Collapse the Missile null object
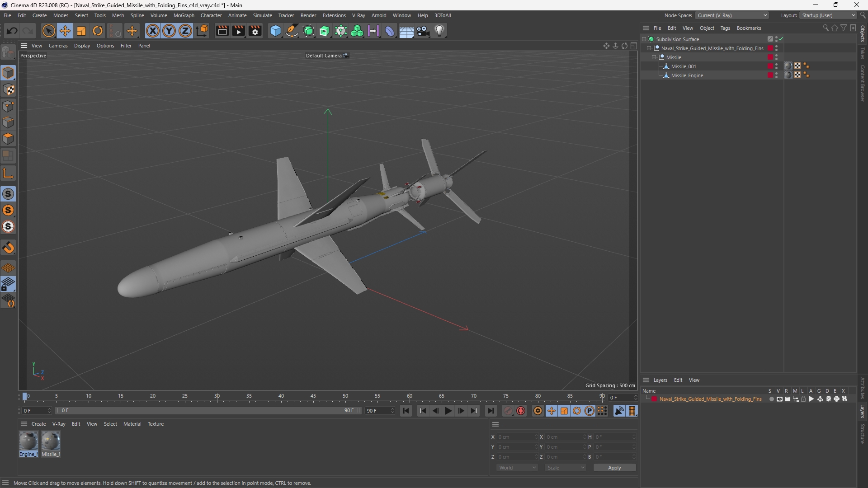 (654, 57)
